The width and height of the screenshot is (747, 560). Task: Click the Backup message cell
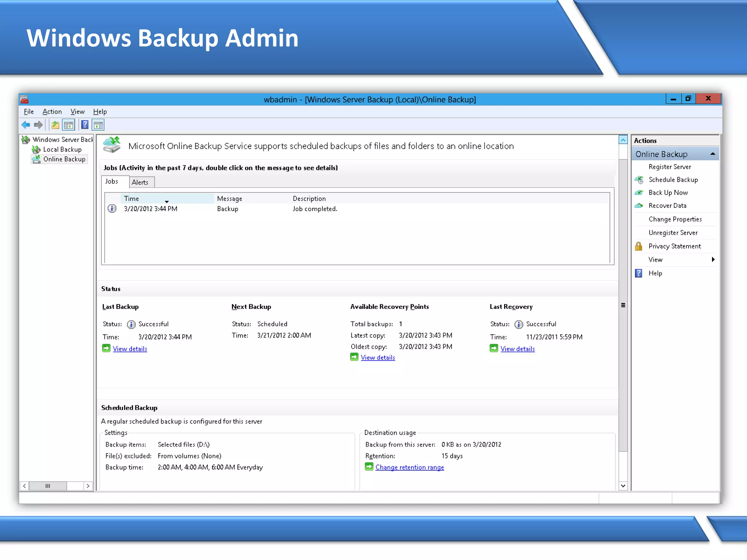click(228, 209)
